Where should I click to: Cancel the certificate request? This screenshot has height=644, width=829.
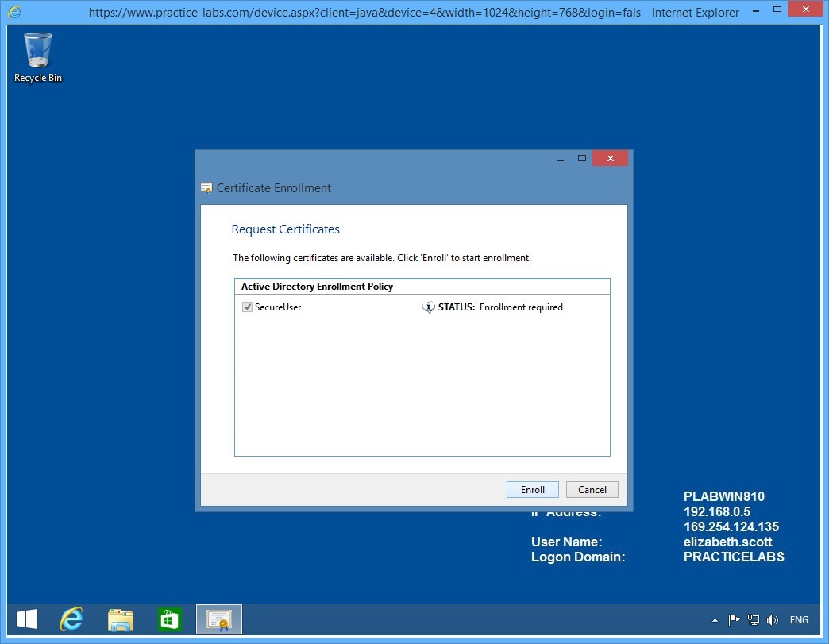click(592, 489)
